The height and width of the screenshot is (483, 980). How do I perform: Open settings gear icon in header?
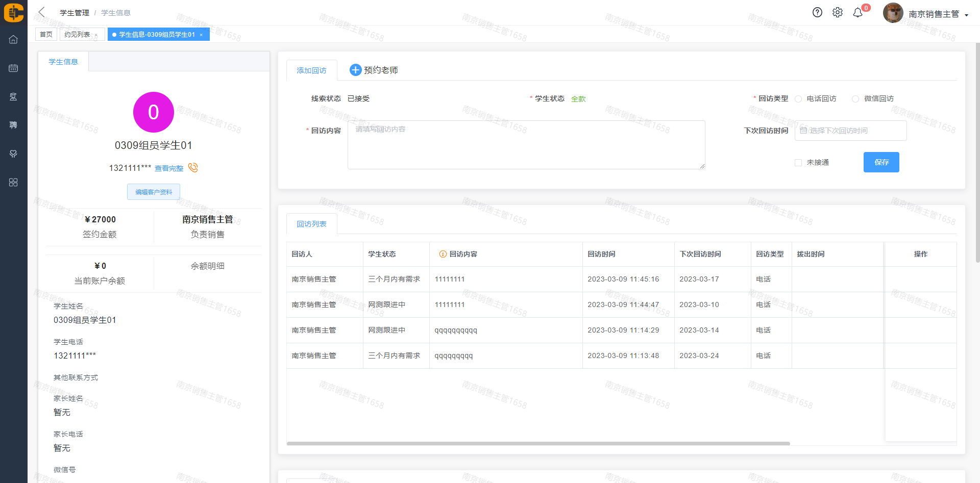point(838,13)
